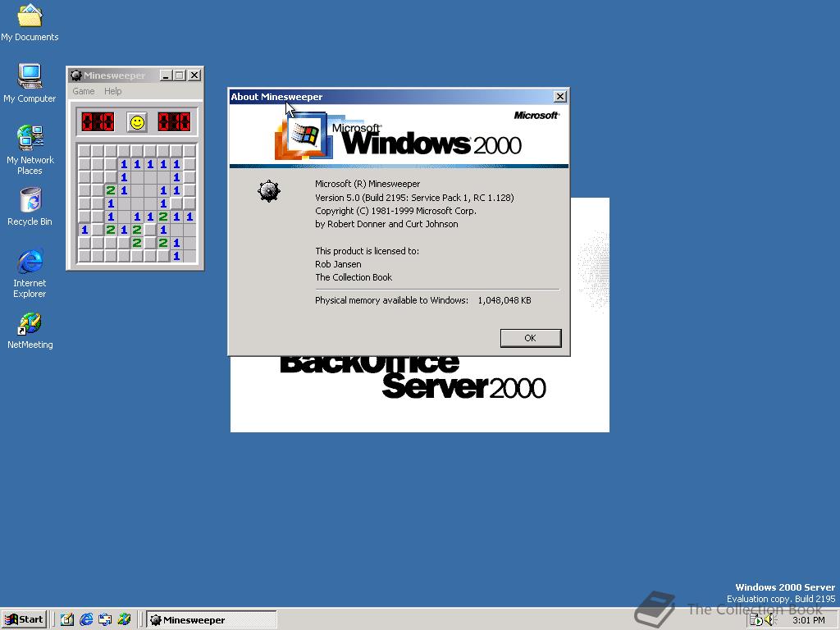This screenshot has height=630, width=840.
Task: Open the Start menu
Action: [x=24, y=620]
